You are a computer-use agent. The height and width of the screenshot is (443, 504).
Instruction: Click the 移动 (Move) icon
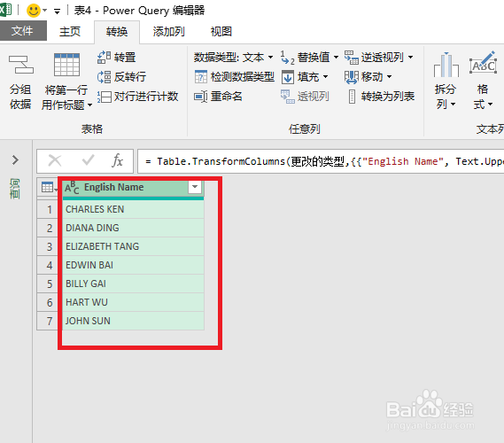(351, 77)
